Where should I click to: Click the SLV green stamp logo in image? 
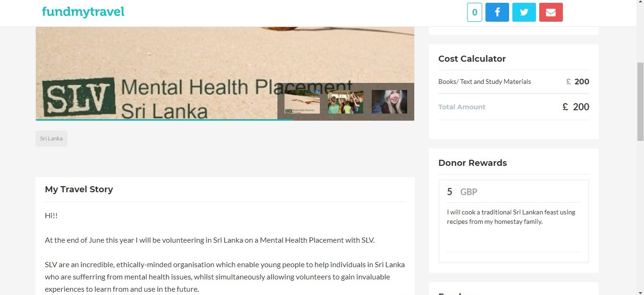tap(78, 97)
